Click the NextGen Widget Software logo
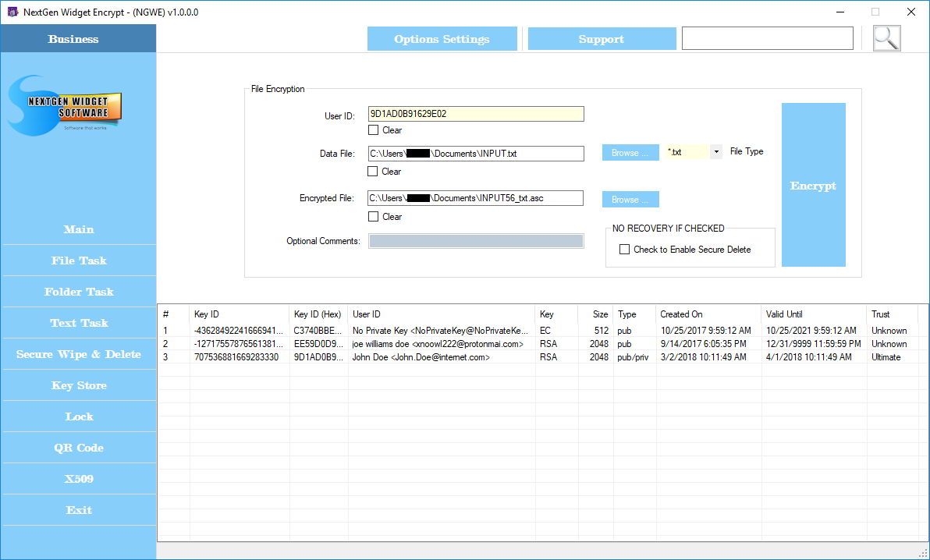Screen dimensions: 930x560 coord(65,106)
